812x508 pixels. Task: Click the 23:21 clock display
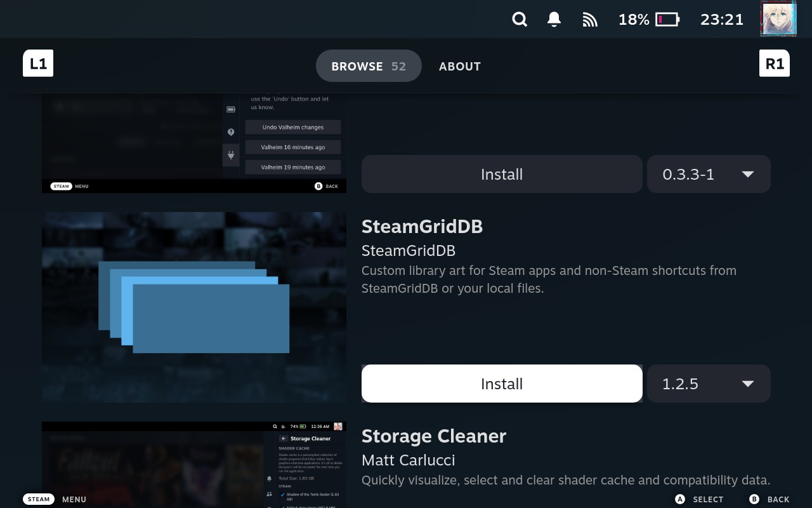(x=721, y=20)
